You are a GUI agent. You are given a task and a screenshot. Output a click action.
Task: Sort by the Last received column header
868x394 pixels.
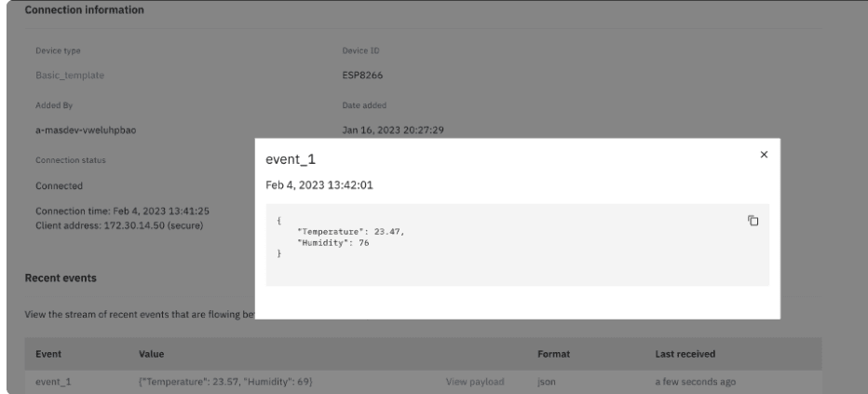[685, 354]
